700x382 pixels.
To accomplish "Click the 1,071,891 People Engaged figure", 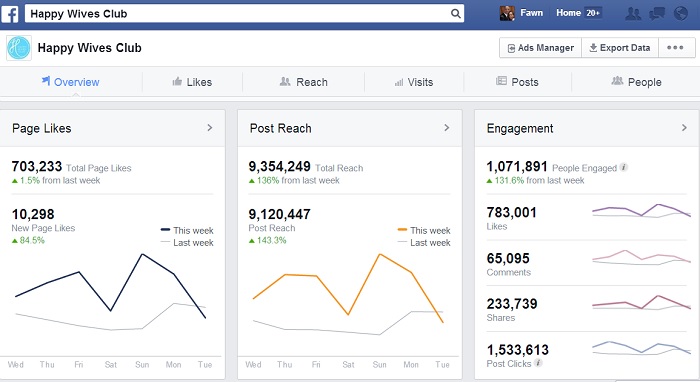I will coord(517,166).
